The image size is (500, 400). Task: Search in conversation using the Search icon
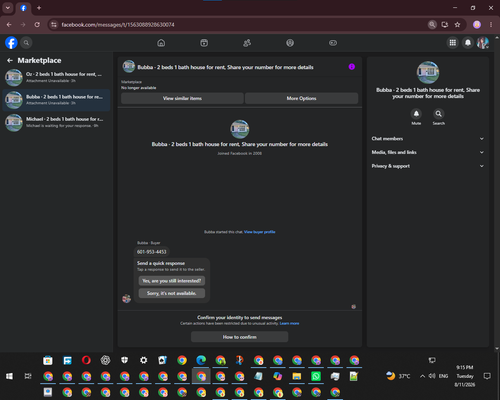439,114
